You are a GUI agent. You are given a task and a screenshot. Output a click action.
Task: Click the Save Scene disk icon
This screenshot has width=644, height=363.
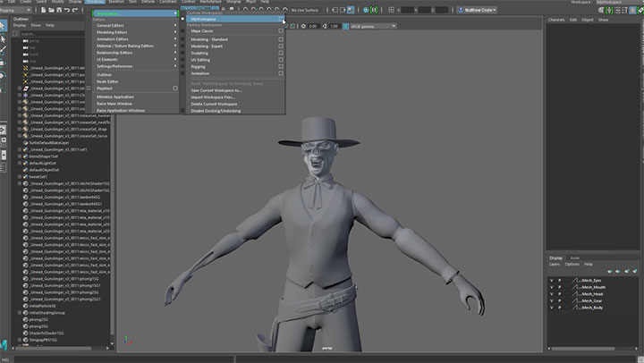[59, 10]
